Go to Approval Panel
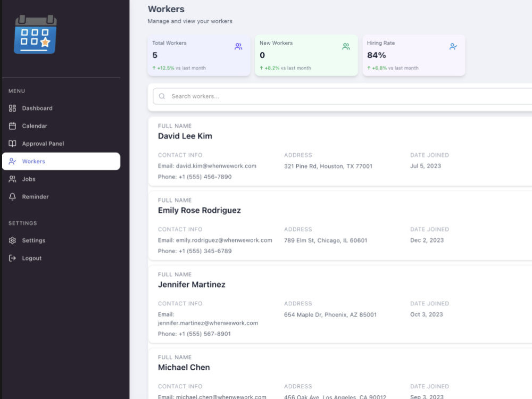This screenshot has width=532, height=399. tap(61, 144)
